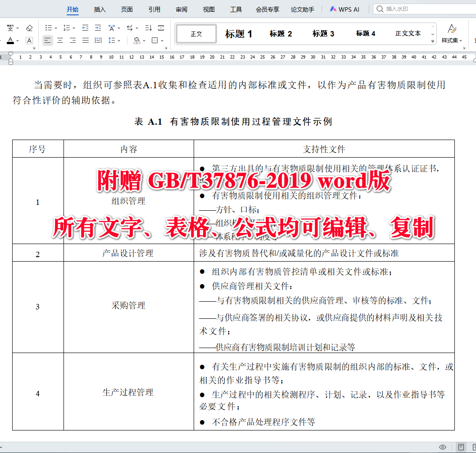The height and width of the screenshot is (453, 476).
Task: Open the 工具 tab
Action: point(236,9)
